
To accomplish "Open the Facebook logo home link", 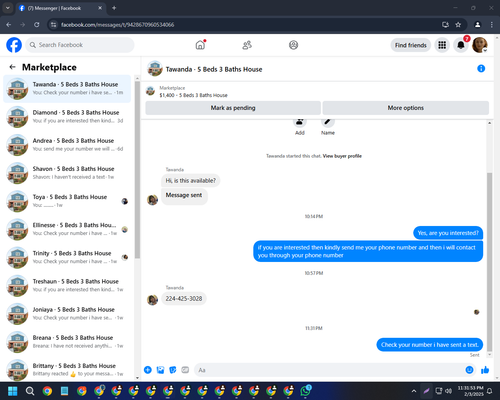I will coord(14,45).
